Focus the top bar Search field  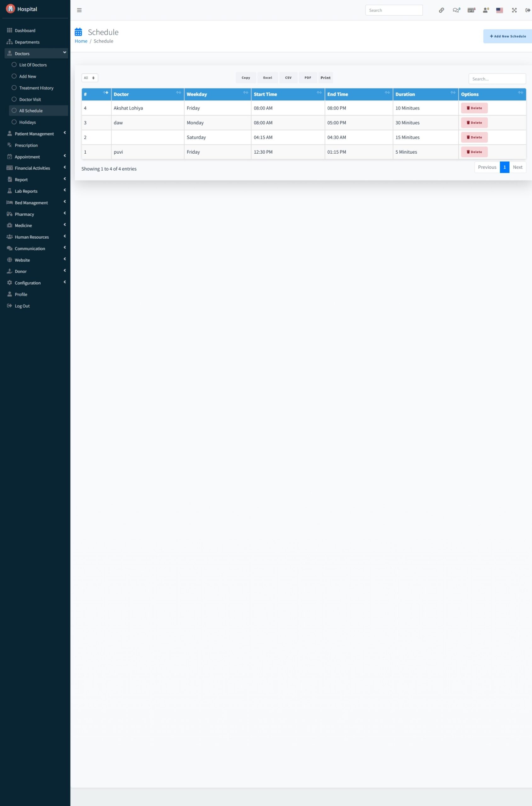[394, 10]
